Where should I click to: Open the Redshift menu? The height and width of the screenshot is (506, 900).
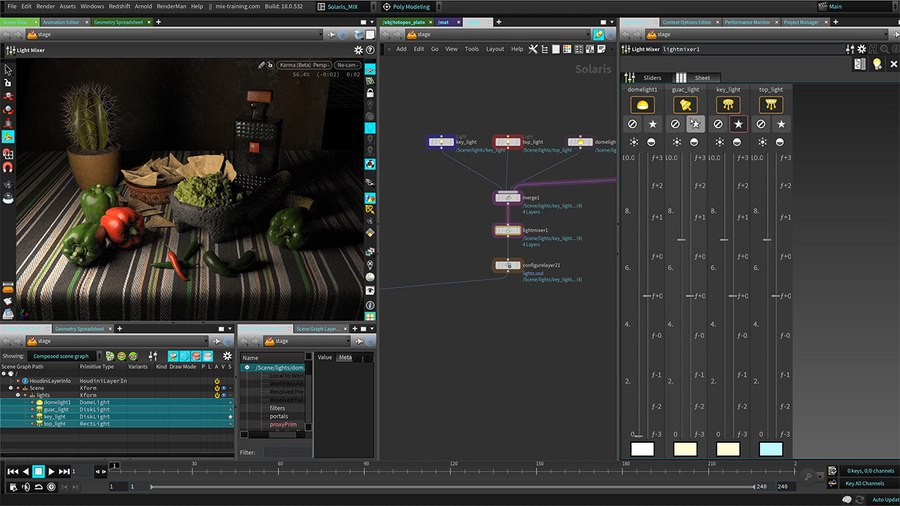119,6
